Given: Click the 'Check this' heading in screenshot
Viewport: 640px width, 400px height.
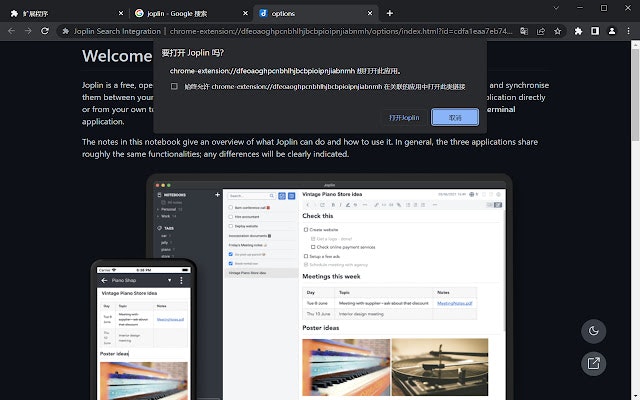Looking at the screenshot, I should coord(318,216).
